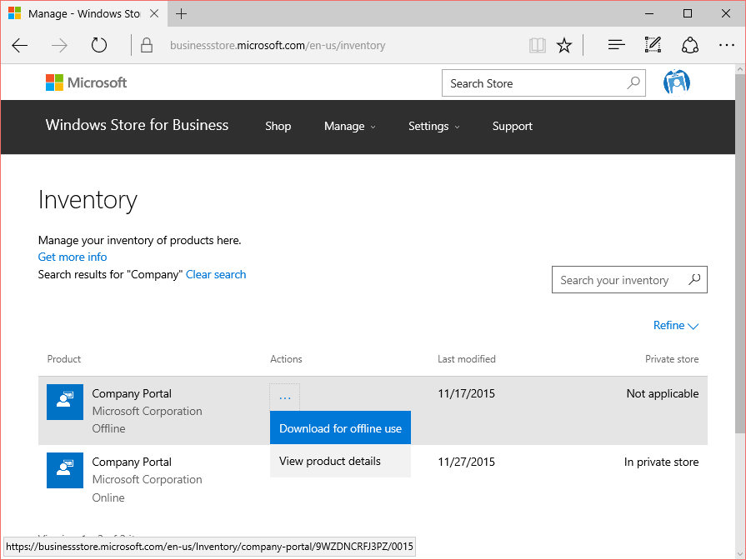
Task: Refresh the page
Action: pos(98,46)
